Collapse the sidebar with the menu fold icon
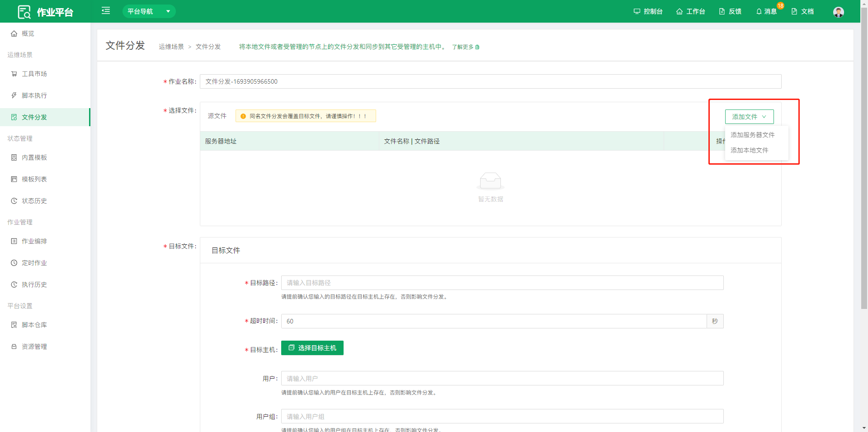 point(106,10)
